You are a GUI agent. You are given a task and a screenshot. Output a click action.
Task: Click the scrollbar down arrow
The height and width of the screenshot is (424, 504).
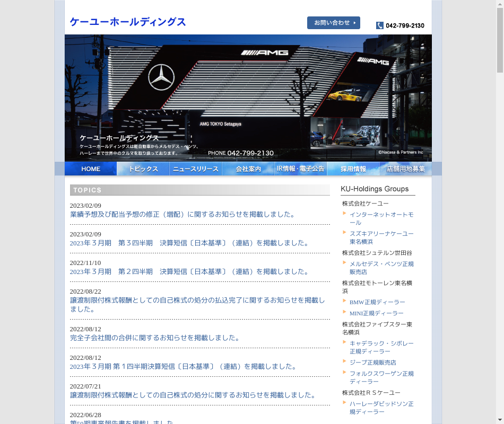[500, 420]
